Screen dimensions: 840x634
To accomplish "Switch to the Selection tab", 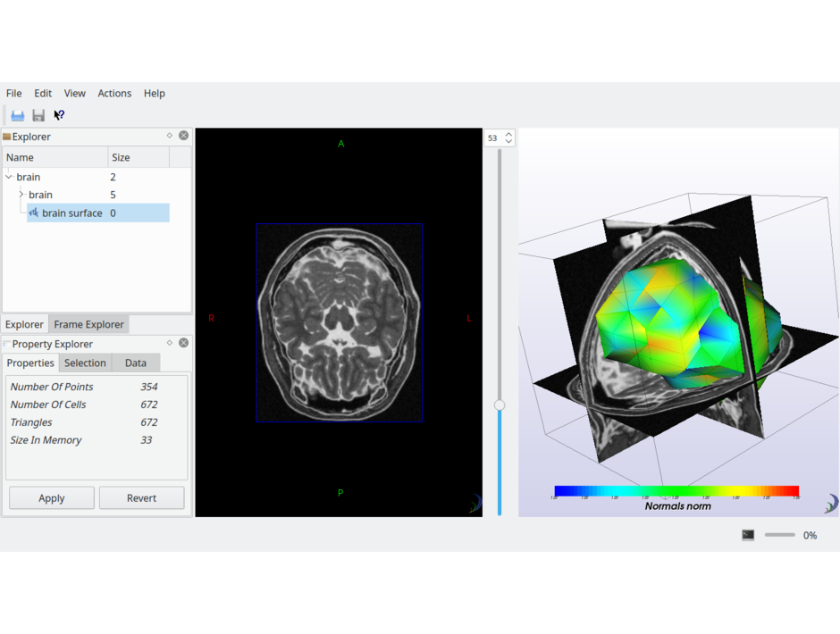I will click(x=85, y=363).
